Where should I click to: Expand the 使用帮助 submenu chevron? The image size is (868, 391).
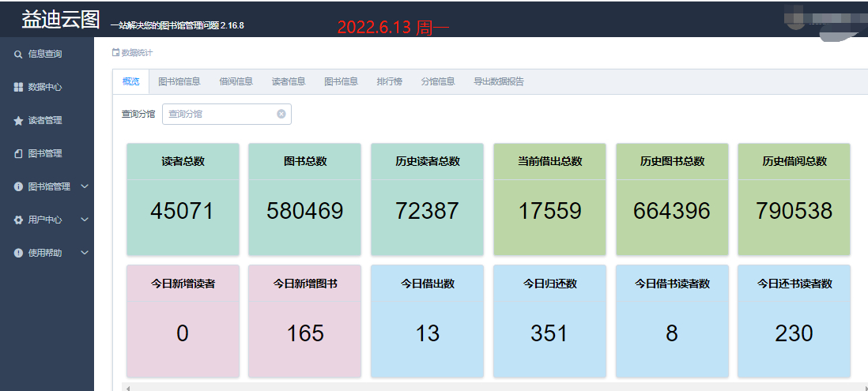[85, 254]
